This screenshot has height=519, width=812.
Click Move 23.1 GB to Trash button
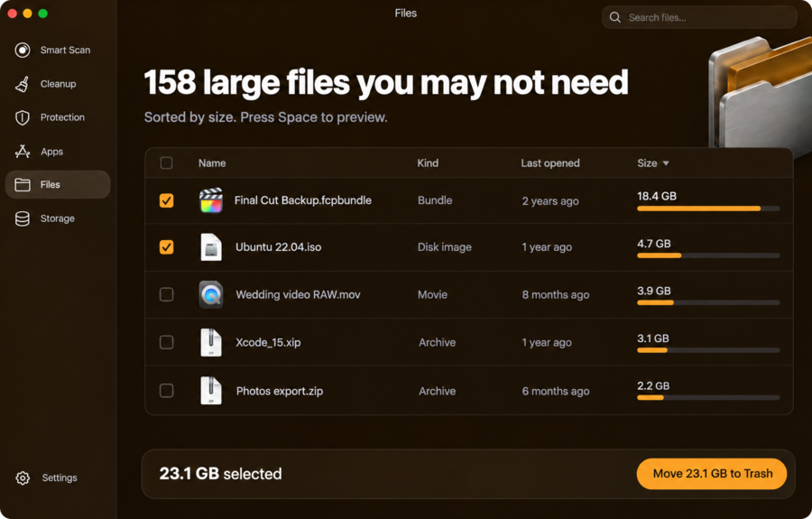coord(712,474)
